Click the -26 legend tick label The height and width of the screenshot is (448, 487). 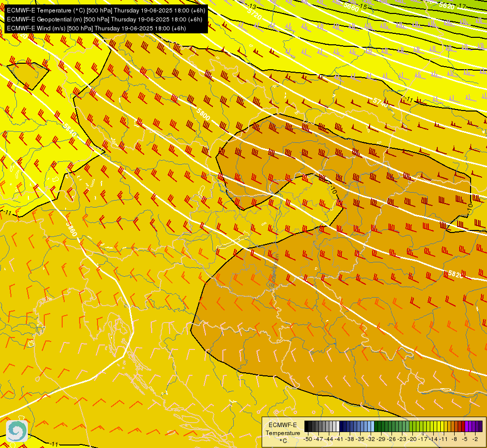[x=391, y=439]
